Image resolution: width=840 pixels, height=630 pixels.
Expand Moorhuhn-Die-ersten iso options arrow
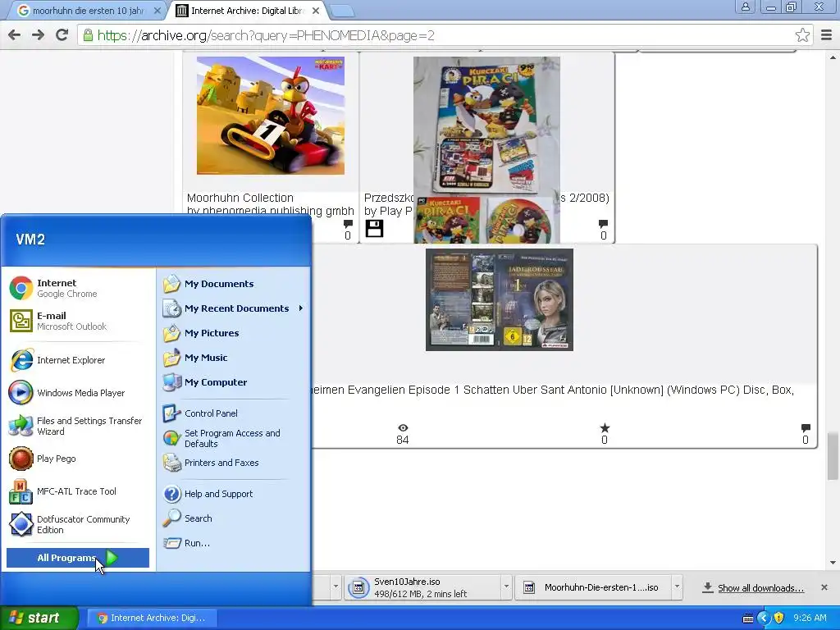(677, 587)
